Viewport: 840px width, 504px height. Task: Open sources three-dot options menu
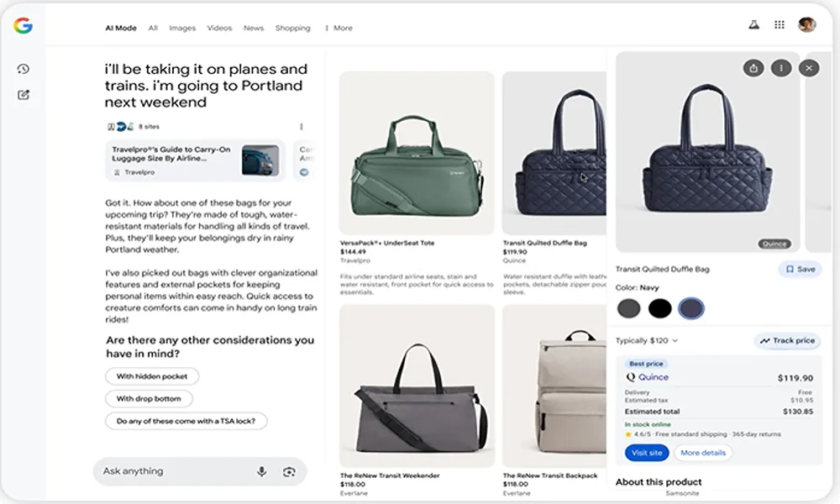pyautogui.click(x=302, y=127)
